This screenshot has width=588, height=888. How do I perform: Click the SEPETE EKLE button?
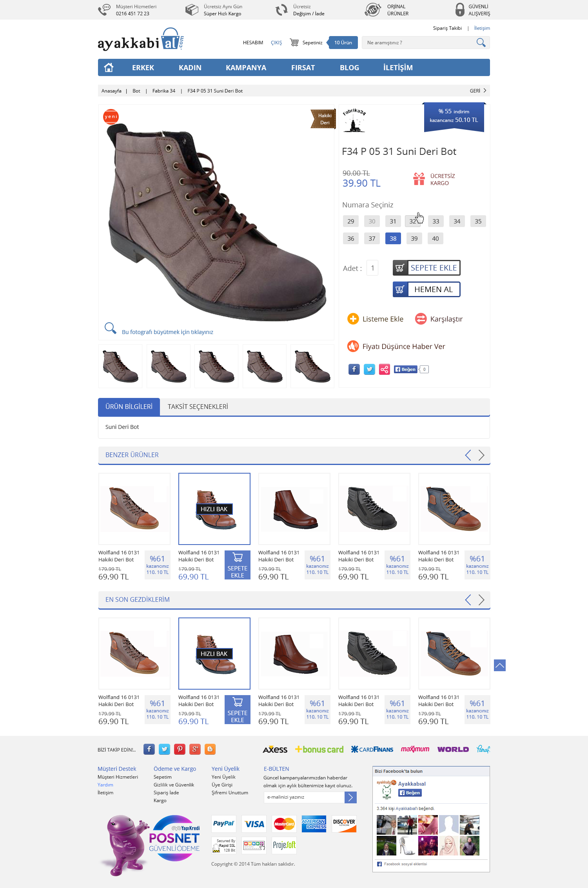point(426,268)
